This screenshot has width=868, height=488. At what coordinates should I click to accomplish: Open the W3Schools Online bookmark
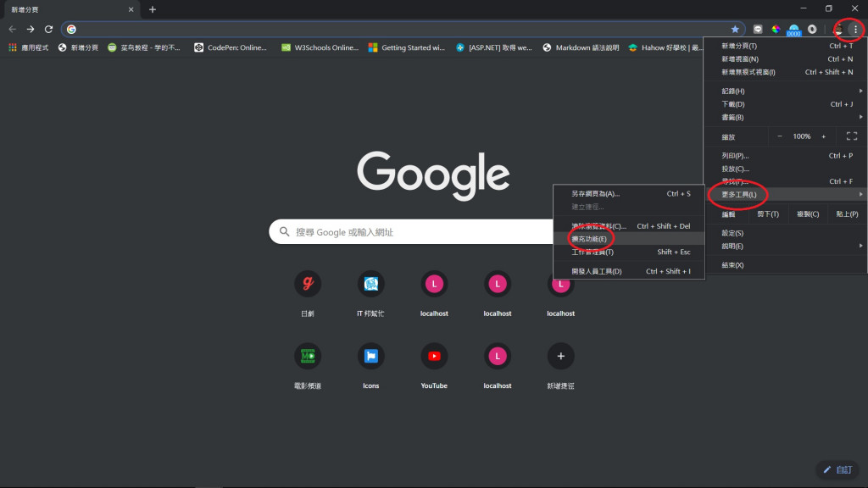[320, 47]
